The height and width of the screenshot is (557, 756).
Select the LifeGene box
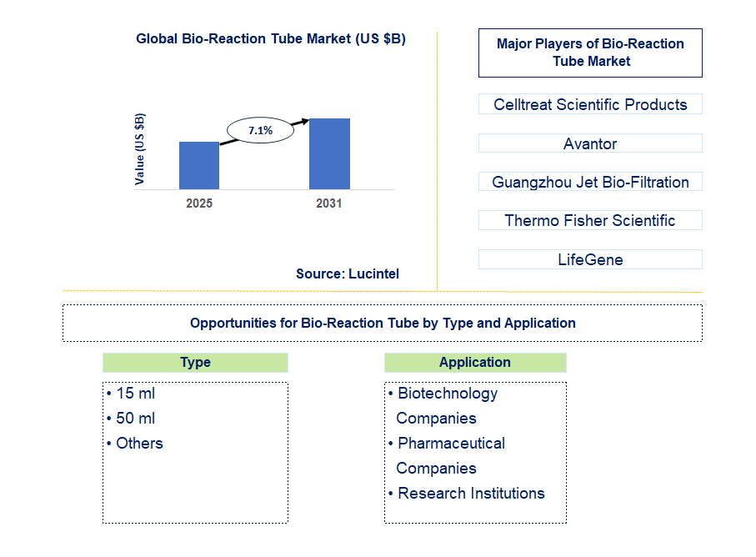coord(590,259)
